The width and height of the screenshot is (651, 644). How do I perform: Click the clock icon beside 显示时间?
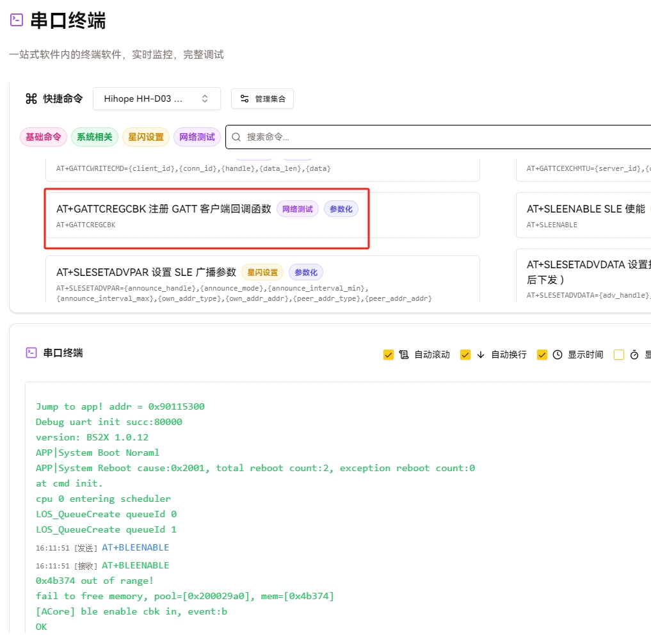(558, 355)
